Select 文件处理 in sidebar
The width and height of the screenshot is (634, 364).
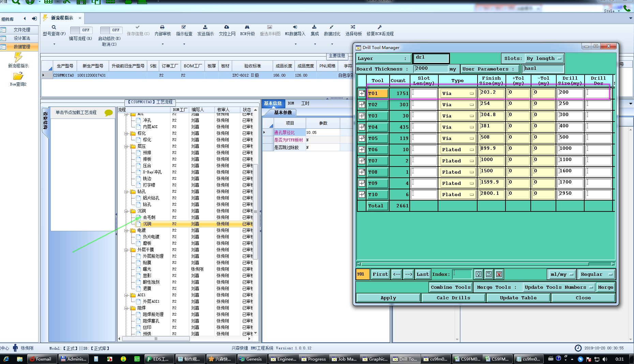click(19, 30)
